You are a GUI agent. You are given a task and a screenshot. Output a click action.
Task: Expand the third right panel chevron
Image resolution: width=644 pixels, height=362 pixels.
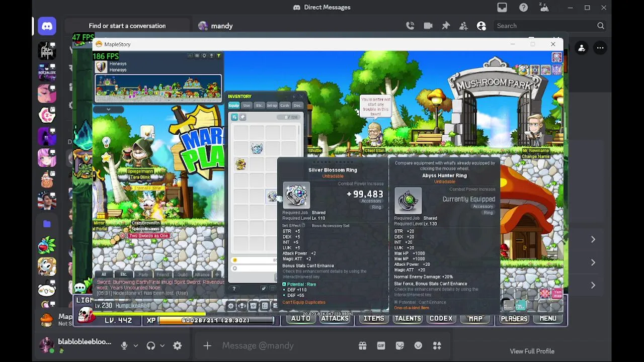pyautogui.click(x=593, y=286)
